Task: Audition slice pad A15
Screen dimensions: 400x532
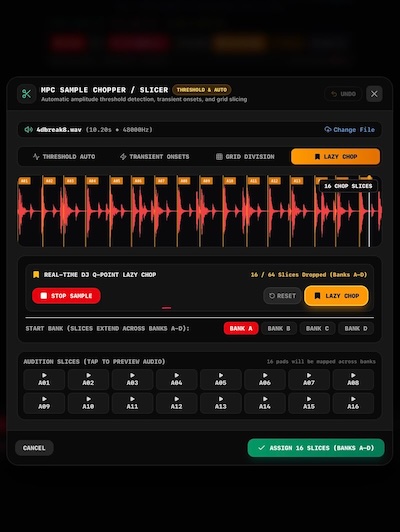Action: tap(309, 403)
